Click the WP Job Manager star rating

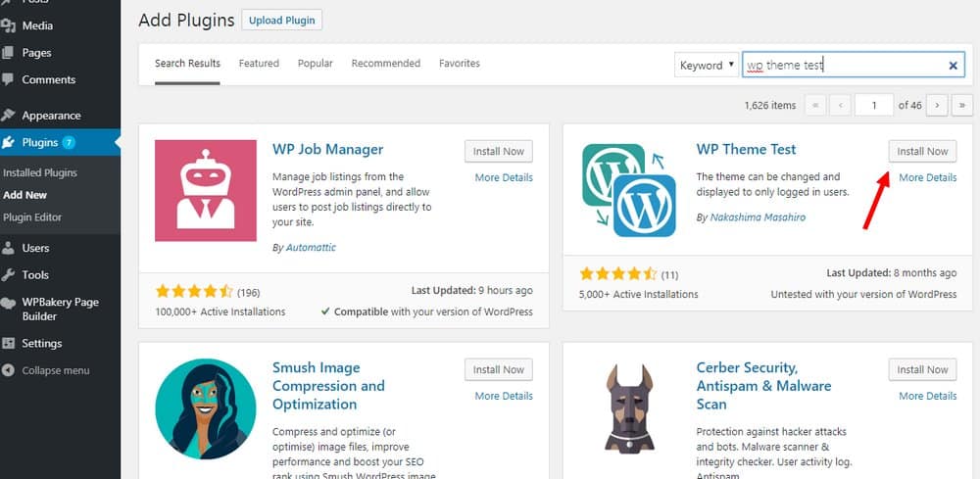194,291
